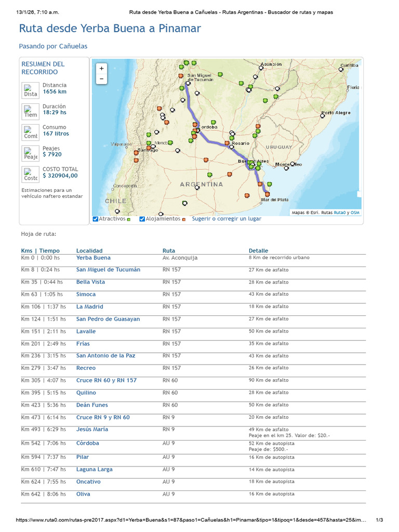Open the La Madrid locality link
The image size is (399, 532).
(89, 307)
